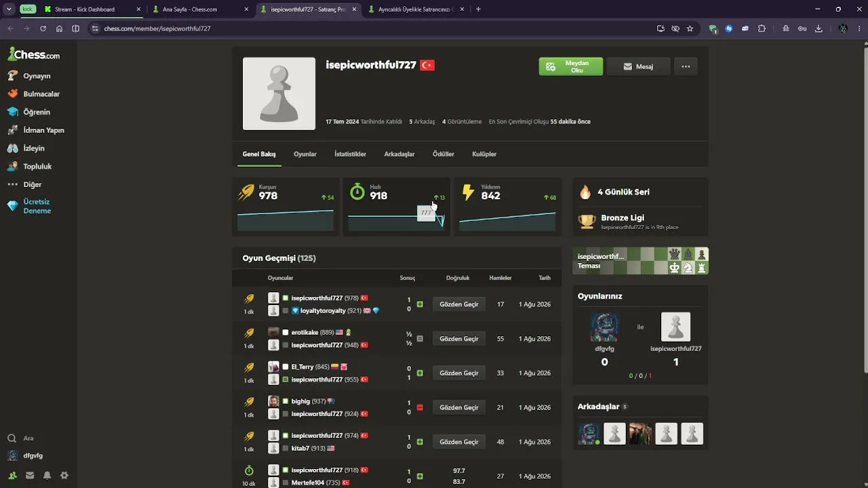Click the browser address bar URL
This screenshot has height=488, width=868.
[157, 28]
